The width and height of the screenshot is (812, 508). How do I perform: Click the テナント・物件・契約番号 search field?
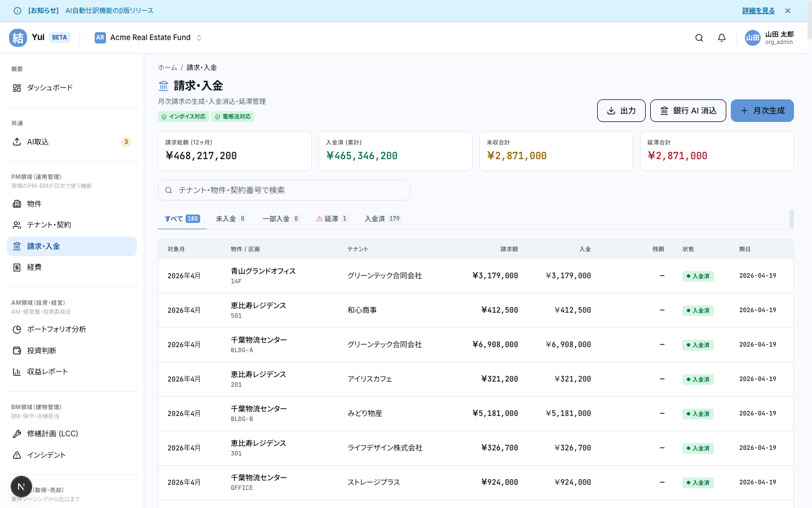284,190
